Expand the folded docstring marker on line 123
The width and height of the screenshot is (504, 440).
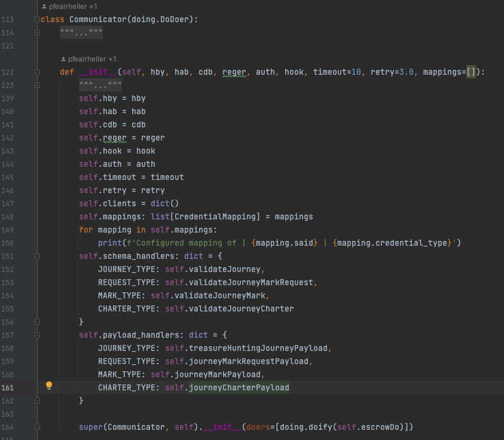37,85
